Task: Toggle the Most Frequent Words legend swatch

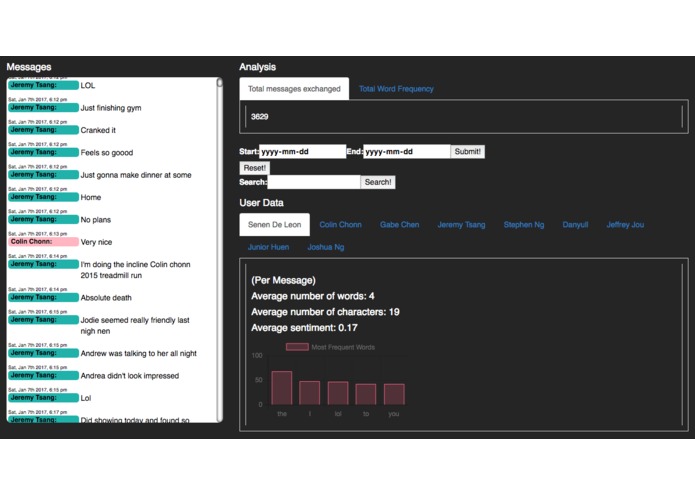Action: (297, 347)
